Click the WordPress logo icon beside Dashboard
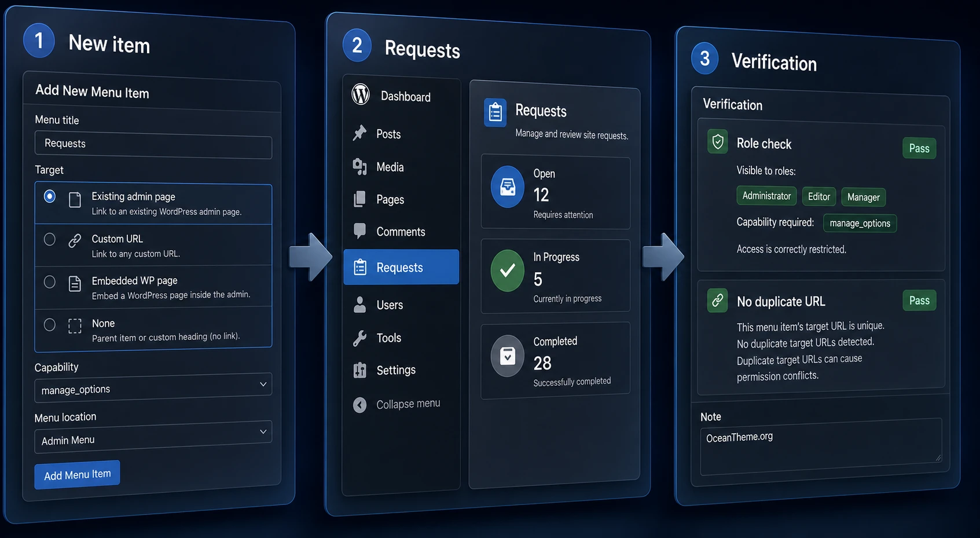The height and width of the screenshot is (538, 980). click(361, 94)
